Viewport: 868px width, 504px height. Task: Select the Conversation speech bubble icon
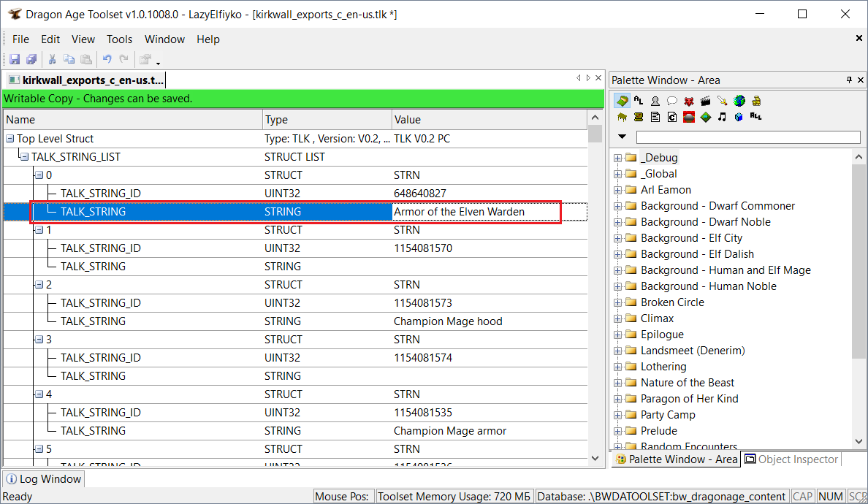coord(672,101)
